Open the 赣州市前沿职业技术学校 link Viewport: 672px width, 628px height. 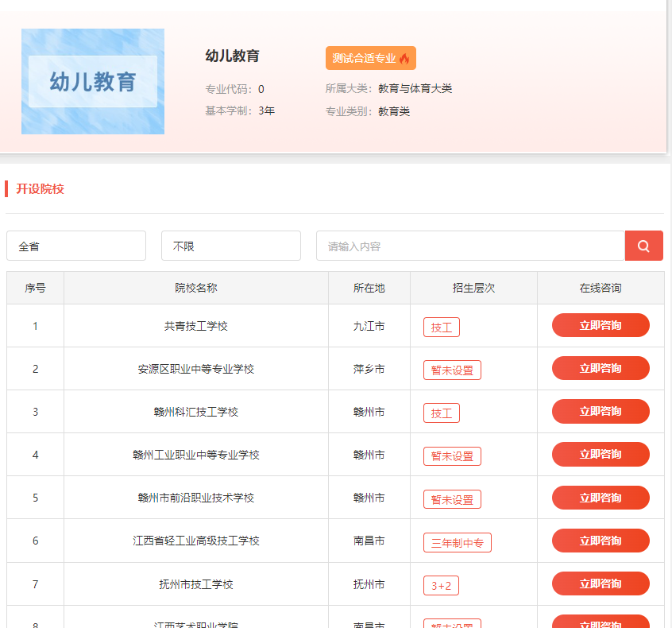196,497
